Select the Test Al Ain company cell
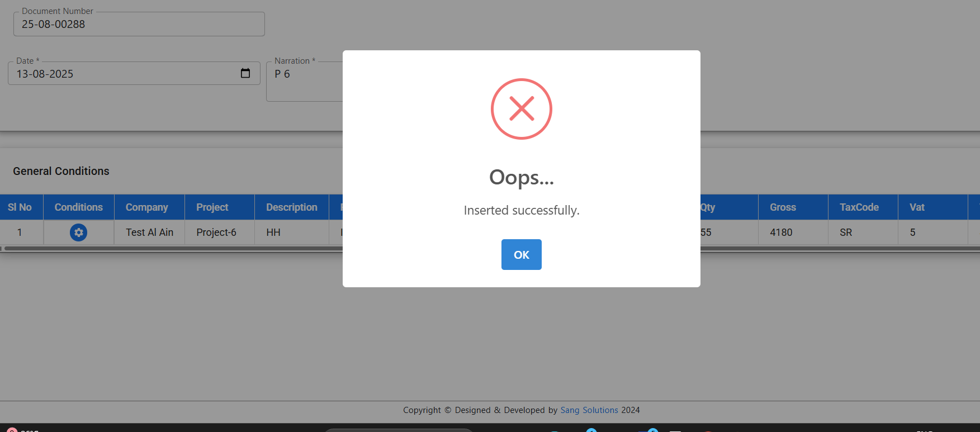 coord(149,232)
